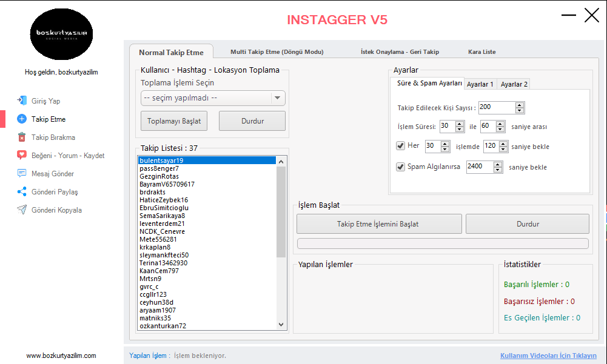
Task: Toggle the Her işlemde bekle checkbox
Action: (400, 146)
